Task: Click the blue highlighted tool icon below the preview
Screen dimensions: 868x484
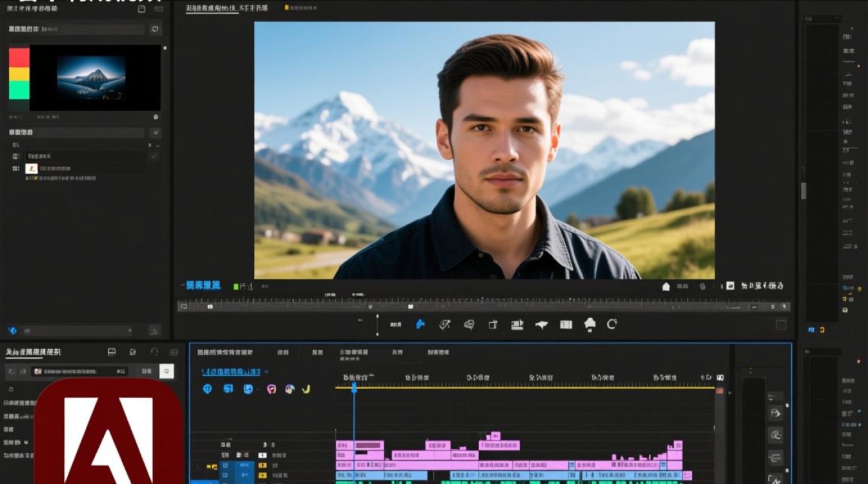Action: click(x=420, y=325)
